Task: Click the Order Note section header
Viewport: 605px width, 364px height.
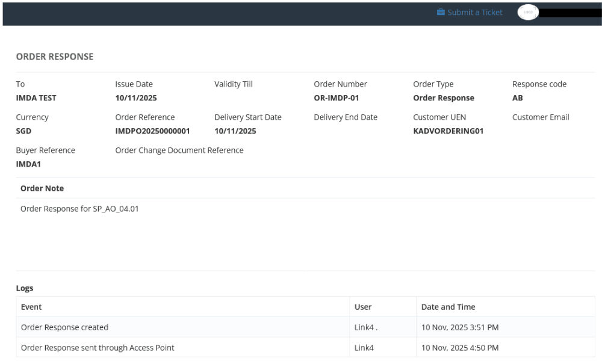Action: pos(42,188)
